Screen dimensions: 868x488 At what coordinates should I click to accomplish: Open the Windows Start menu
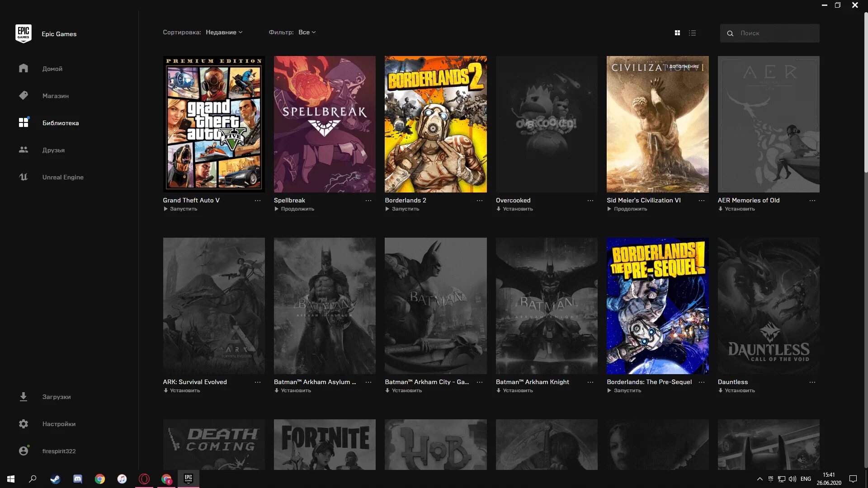tap(11, 479)
